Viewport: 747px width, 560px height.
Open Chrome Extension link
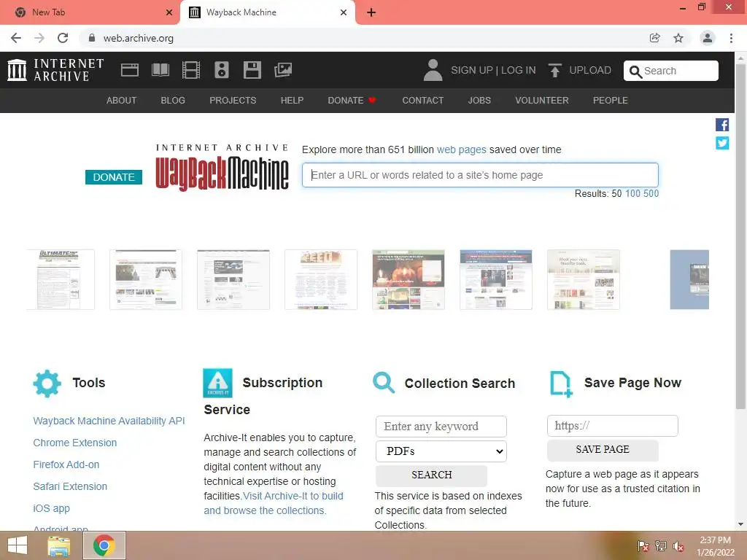click(x=75, y=443)
